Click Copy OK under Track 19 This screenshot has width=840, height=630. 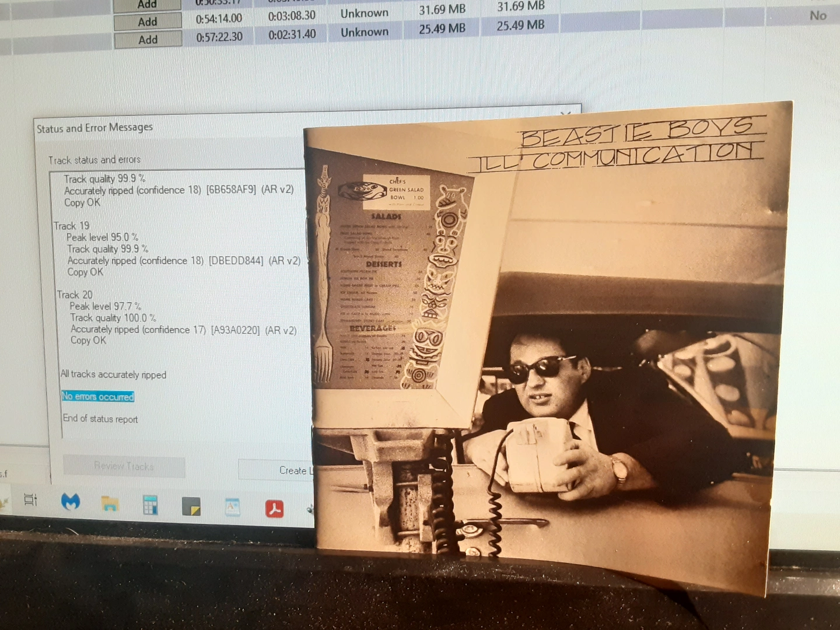pyautogui.click(x=85, y=272)
